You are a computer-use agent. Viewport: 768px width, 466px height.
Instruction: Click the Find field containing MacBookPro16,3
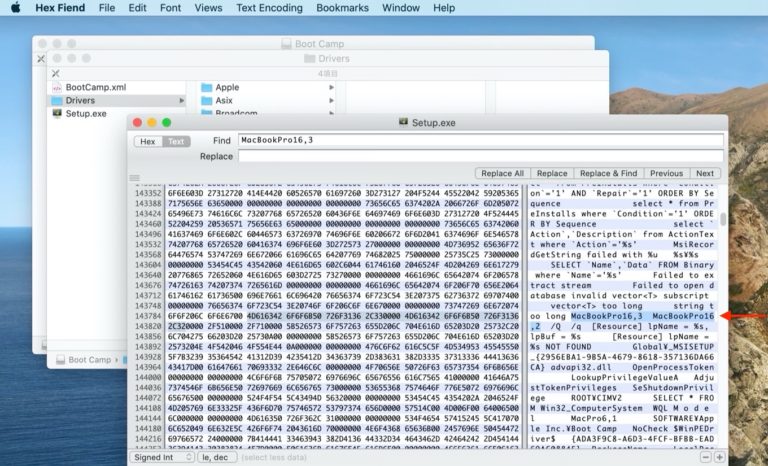tap(480, 140)
